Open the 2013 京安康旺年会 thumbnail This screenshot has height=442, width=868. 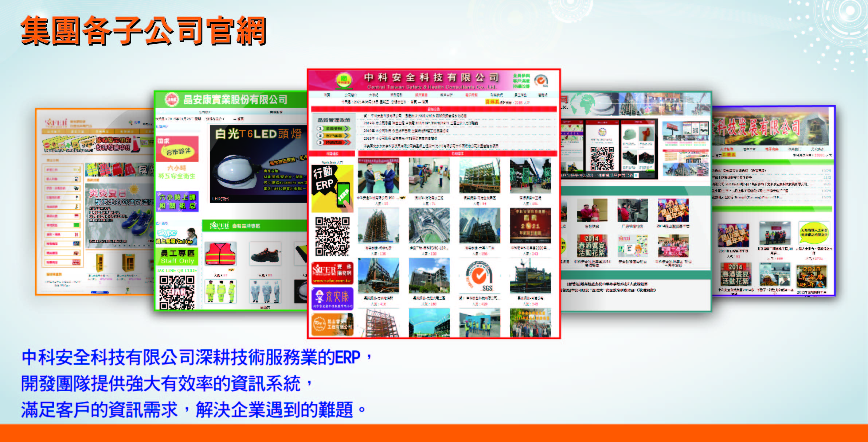point(811,277)
